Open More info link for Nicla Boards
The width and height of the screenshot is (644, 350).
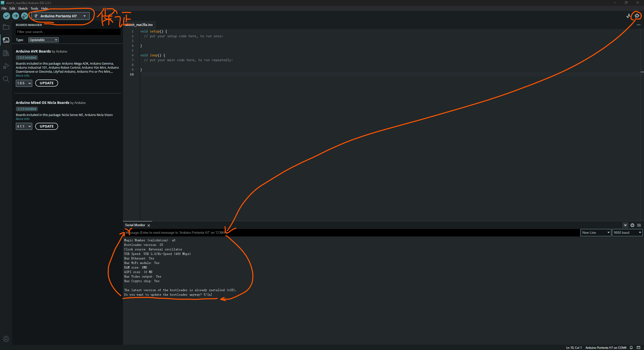pyautogui.click(x=23, y=119)
